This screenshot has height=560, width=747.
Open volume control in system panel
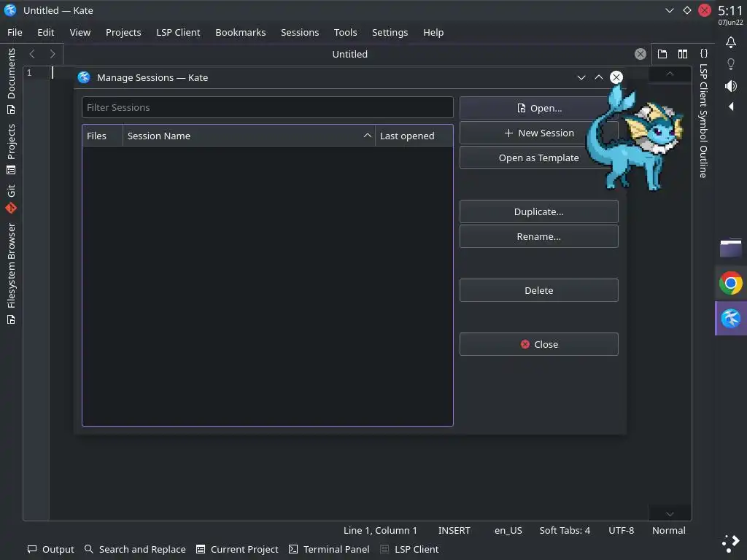click(x=731, y=86)
